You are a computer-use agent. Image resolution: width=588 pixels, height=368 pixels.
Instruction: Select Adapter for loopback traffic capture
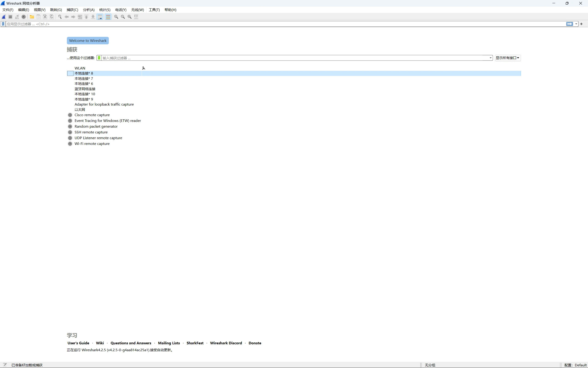(294, 104)
